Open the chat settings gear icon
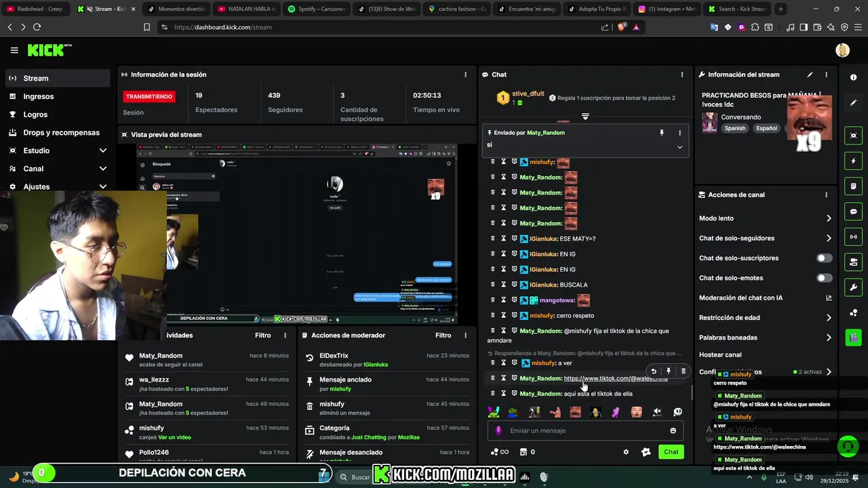The width and height of the screenshot is (868, 488). [x=626, y=452]
